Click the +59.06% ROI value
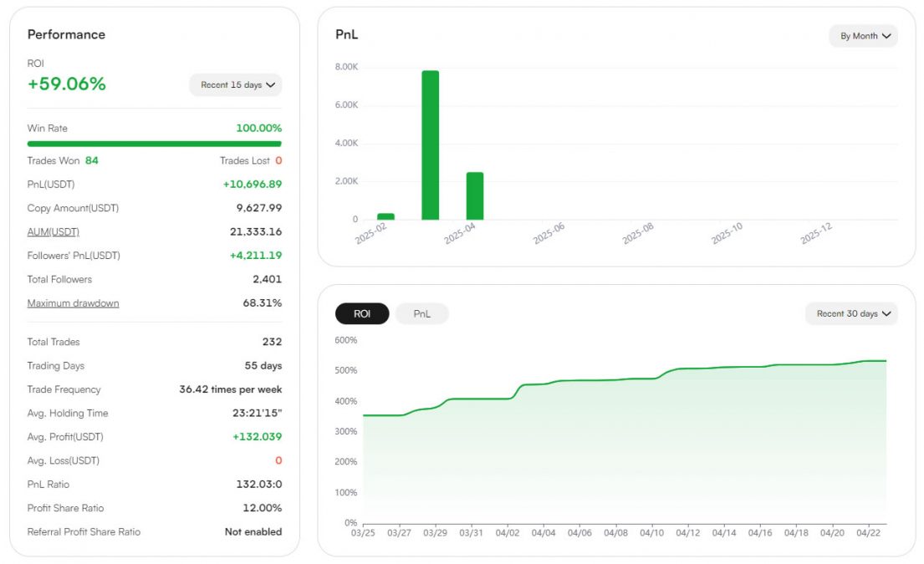The height and width of the screenshot is (564, 924). pyautogui.click(x=67, y=84)
